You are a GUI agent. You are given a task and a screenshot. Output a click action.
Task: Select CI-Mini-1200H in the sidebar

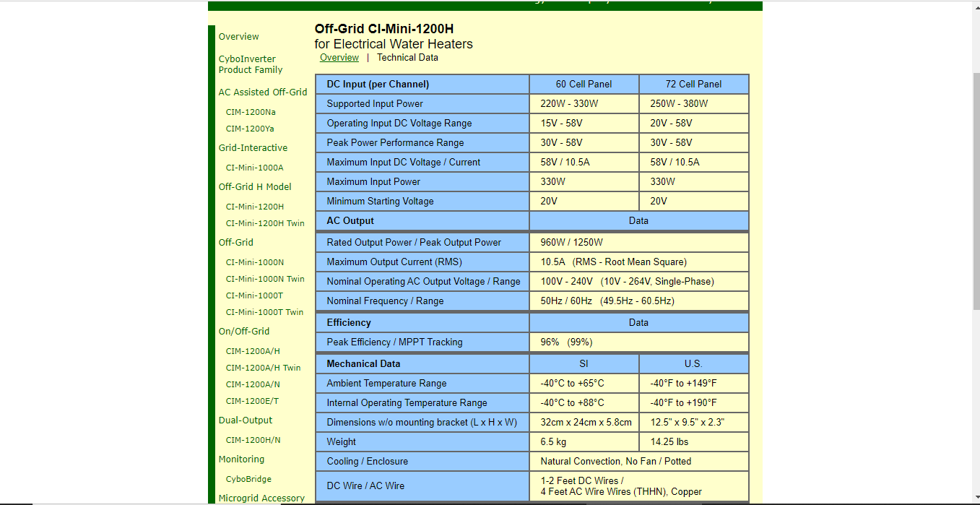click(x=255, y=207)
